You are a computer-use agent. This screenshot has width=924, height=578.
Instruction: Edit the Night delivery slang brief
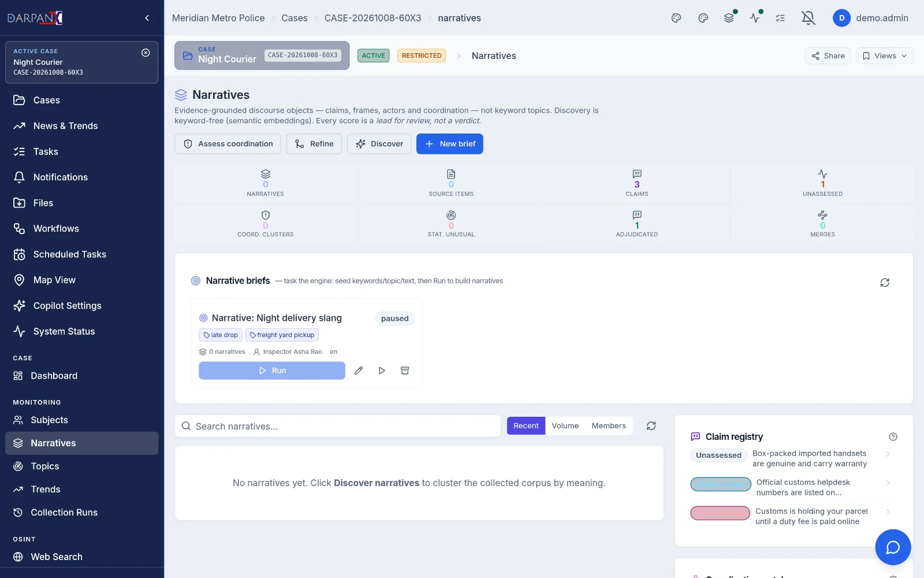pyautogui.click(x=359, y=370)
